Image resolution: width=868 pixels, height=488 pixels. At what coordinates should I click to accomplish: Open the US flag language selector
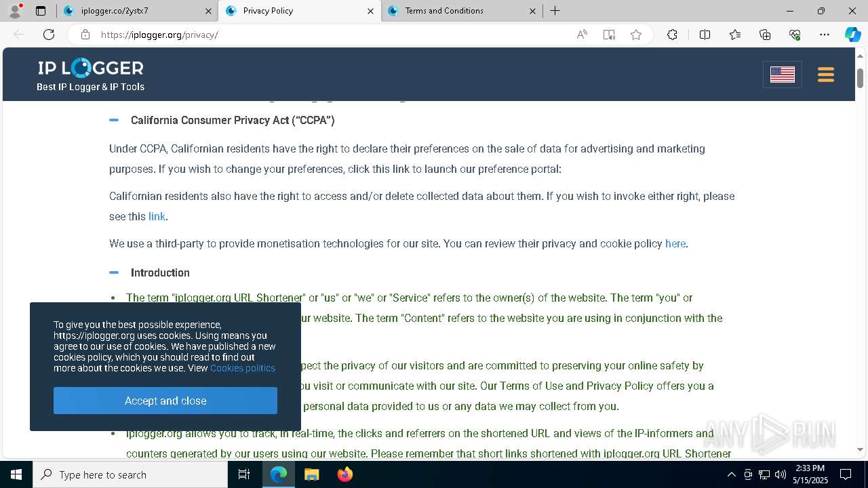783,75
